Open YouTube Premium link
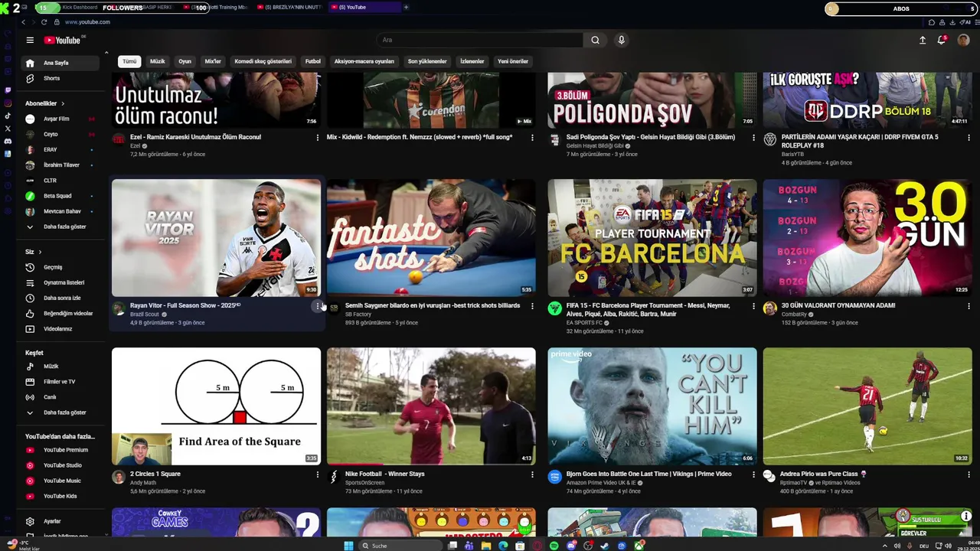The height and width of the screenshot is (551, 980). 60,450
